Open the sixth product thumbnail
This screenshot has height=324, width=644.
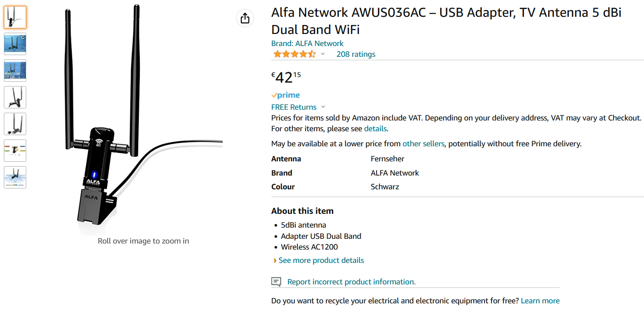click(15, 151)
